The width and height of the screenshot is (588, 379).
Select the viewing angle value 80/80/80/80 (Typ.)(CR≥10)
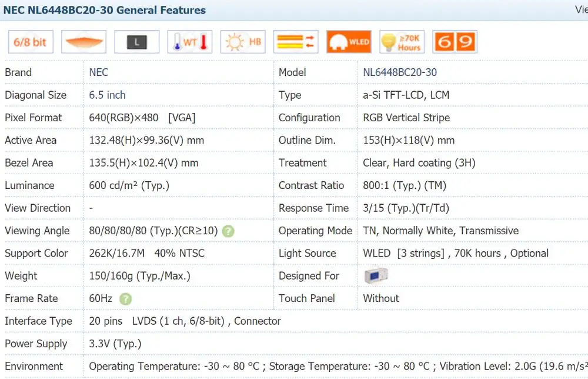click(x=153, y=231)
